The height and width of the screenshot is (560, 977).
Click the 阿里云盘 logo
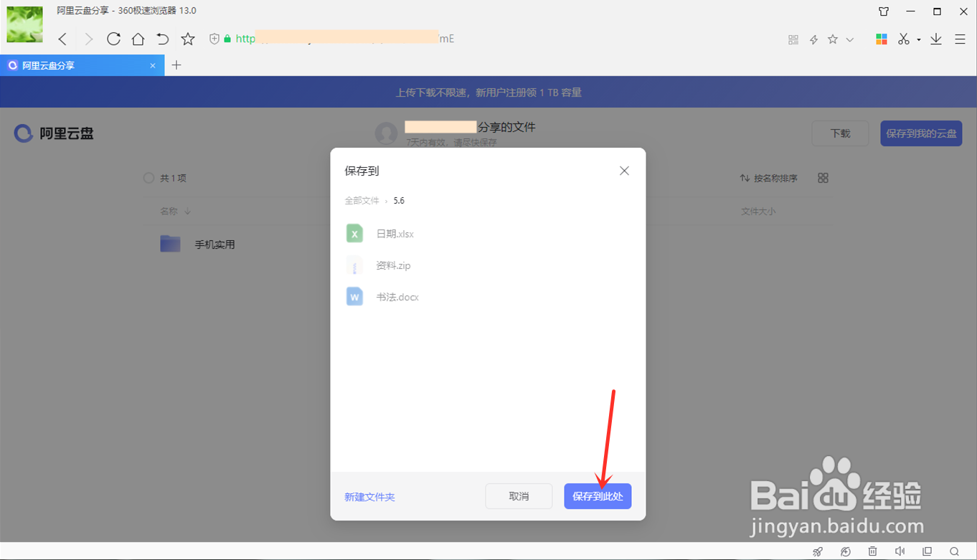(54, 133)
